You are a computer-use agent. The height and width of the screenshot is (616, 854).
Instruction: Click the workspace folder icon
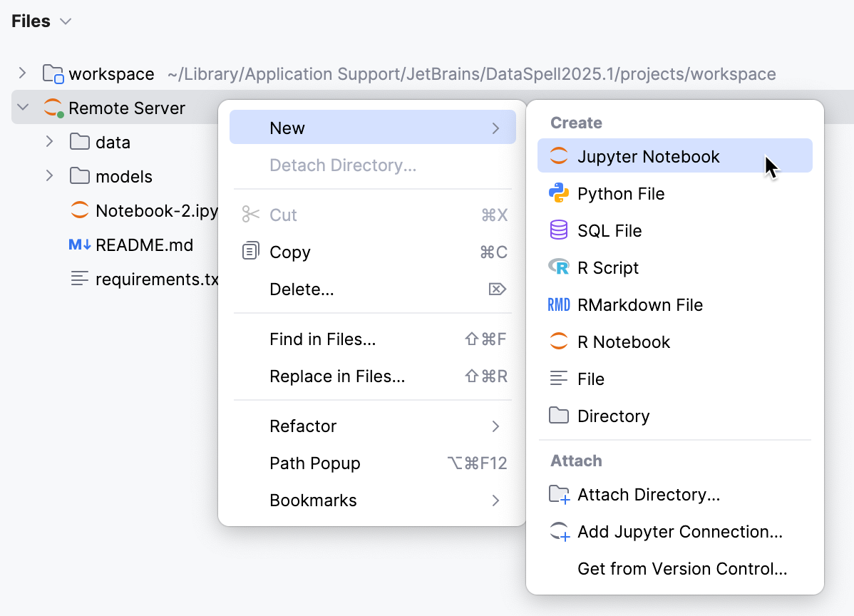point(53,73)
